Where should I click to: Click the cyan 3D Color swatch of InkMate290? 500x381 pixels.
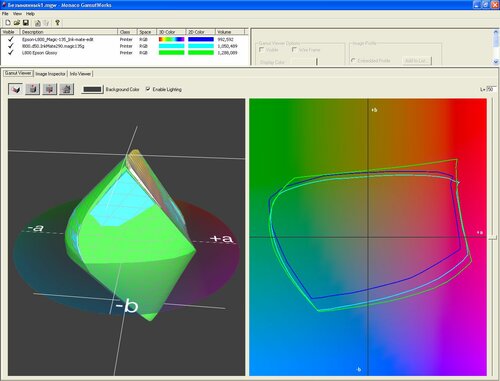[x=171, y=46]
